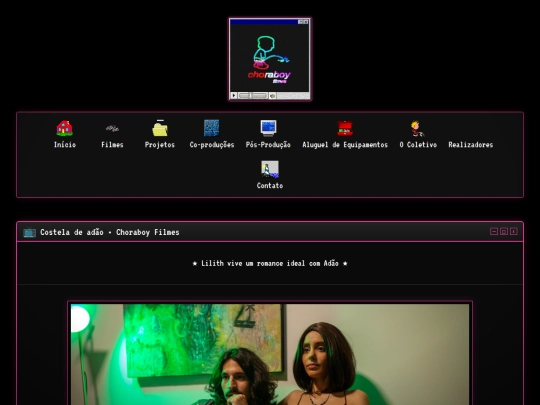Click the computer monitor Pós-Produção icon
The image size is (540, 405).
[x=268, y=128]
